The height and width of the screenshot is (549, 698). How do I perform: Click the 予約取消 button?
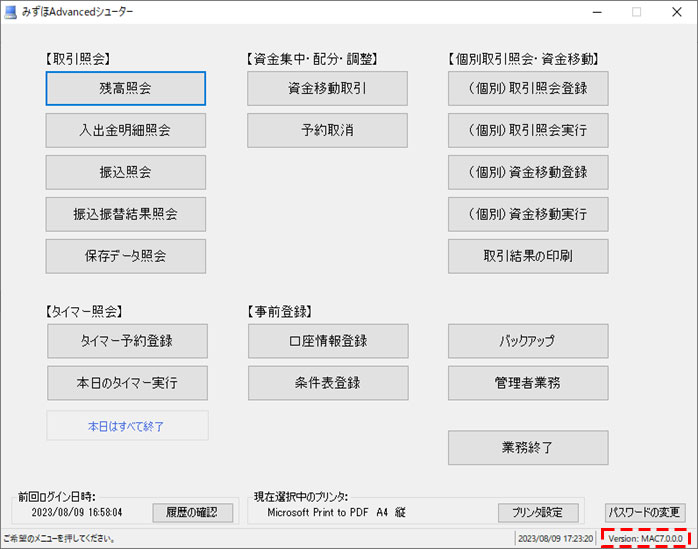[x=327, y=130]
